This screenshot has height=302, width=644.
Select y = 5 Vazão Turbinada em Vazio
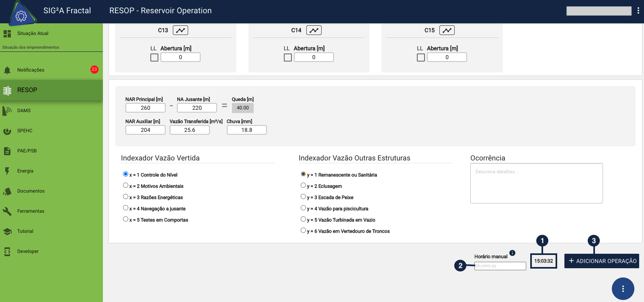point(303,219)
